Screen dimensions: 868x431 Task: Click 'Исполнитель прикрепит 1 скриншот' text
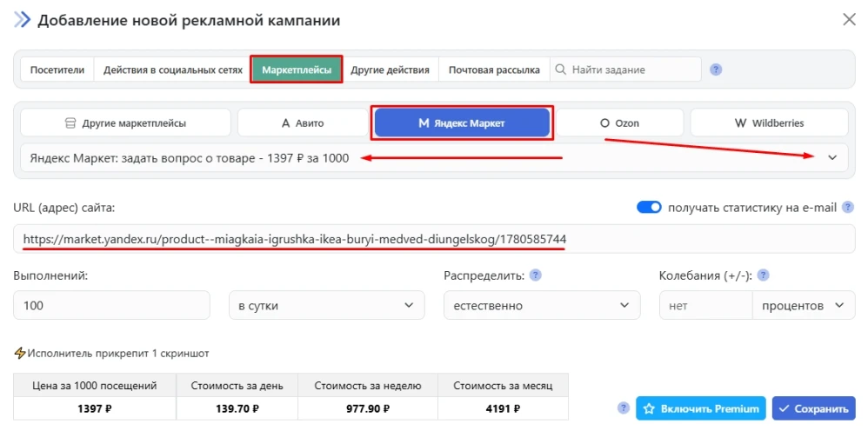118,353
